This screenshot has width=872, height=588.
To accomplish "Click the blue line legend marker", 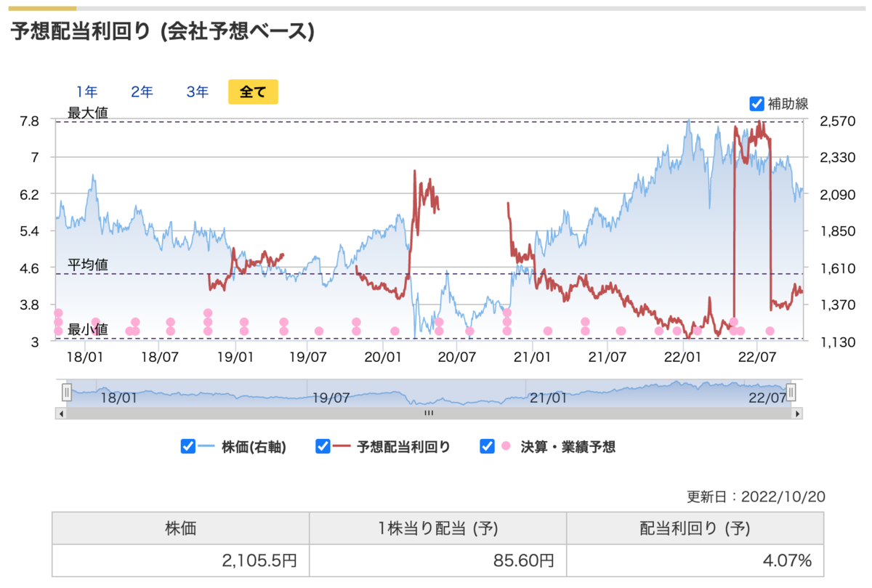I will coord(207,446).
